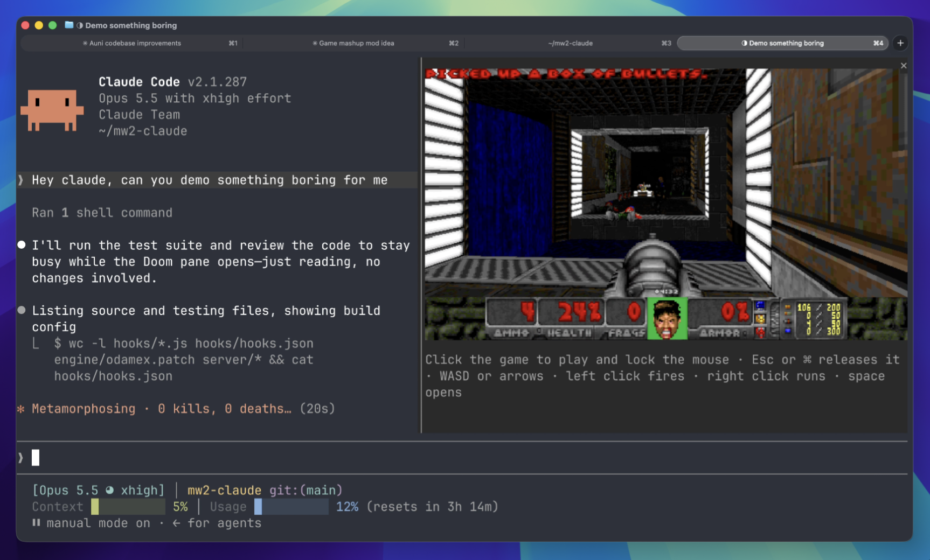This screenshot has height=560, width=930.
Task: Click the half-circle icon in window title
Action: click(80, 25)
